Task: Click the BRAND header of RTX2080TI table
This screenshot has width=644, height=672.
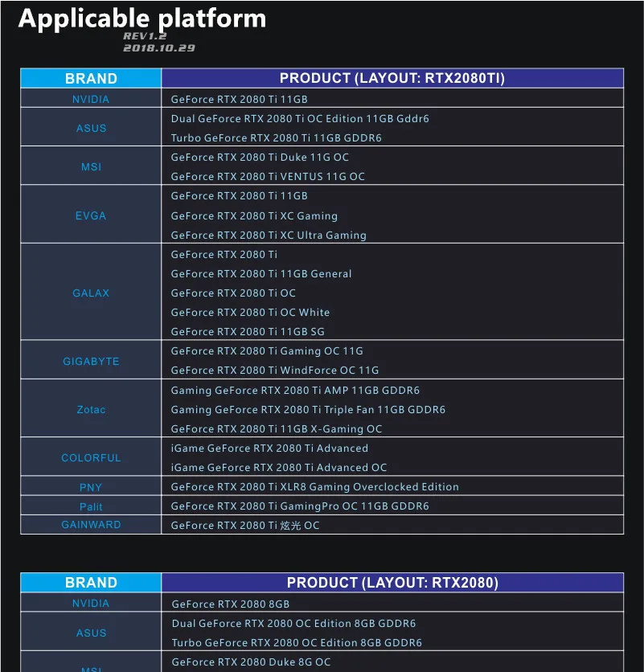Action: (x=91, y=79)
